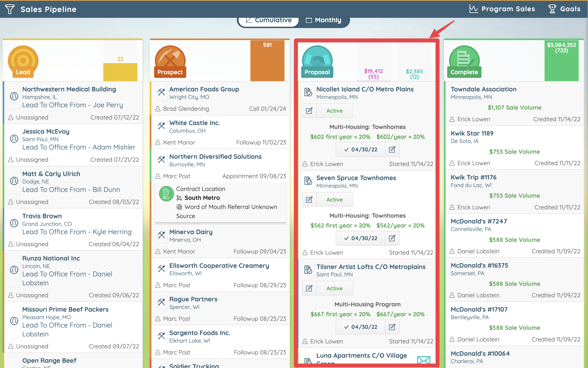Click the edit status icon for Tilsner Artist Lofts

[309, 288]
